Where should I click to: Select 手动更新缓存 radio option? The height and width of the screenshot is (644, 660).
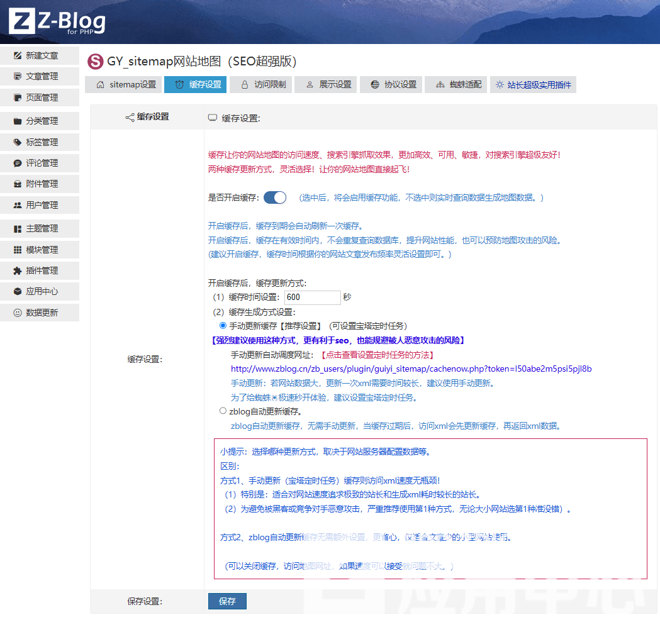[223, 326]
